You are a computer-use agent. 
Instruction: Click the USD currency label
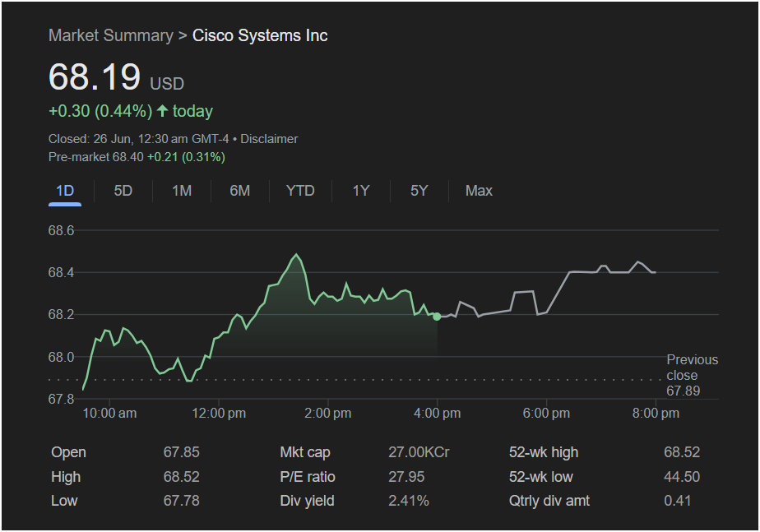click(x=167, y=84)
